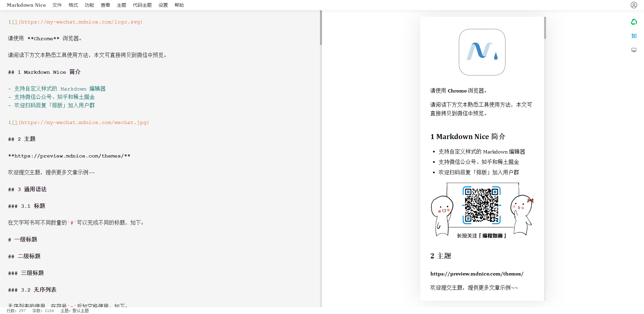Click the '## 1 Markdown Nice 简介' heading line

click(44, 72)
